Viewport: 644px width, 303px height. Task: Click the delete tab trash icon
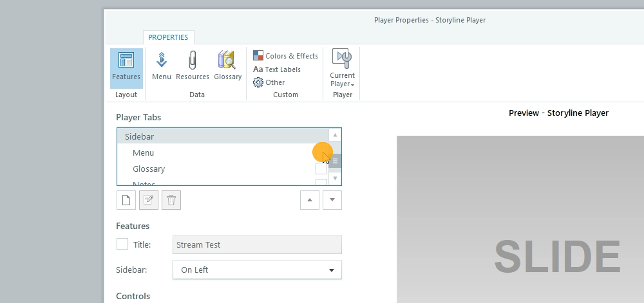coord(171,200)
